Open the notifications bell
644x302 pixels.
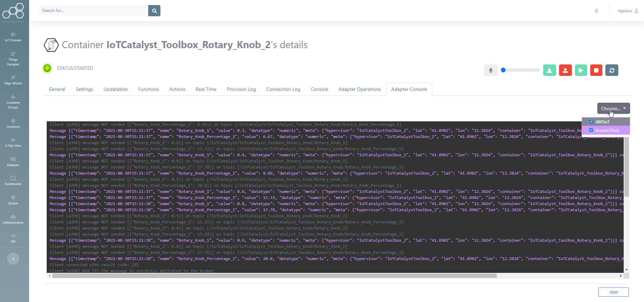click(596, 11)
